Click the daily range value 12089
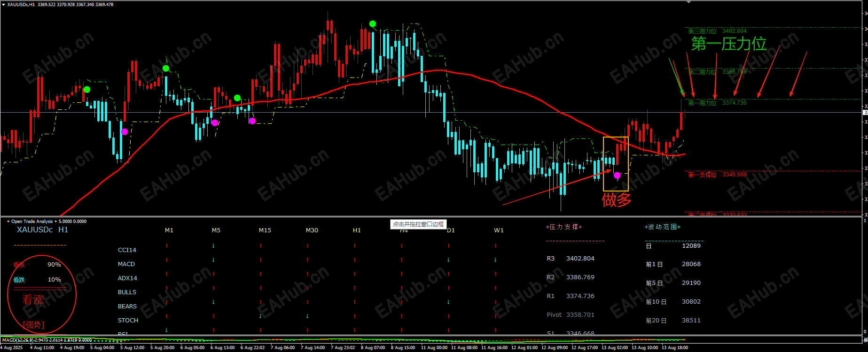 point(691,246)
